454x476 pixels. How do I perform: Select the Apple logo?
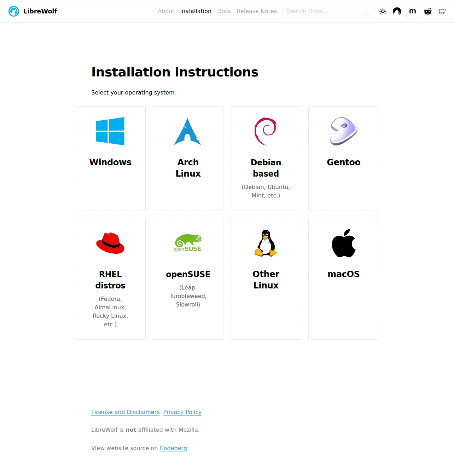coord(344,243)
